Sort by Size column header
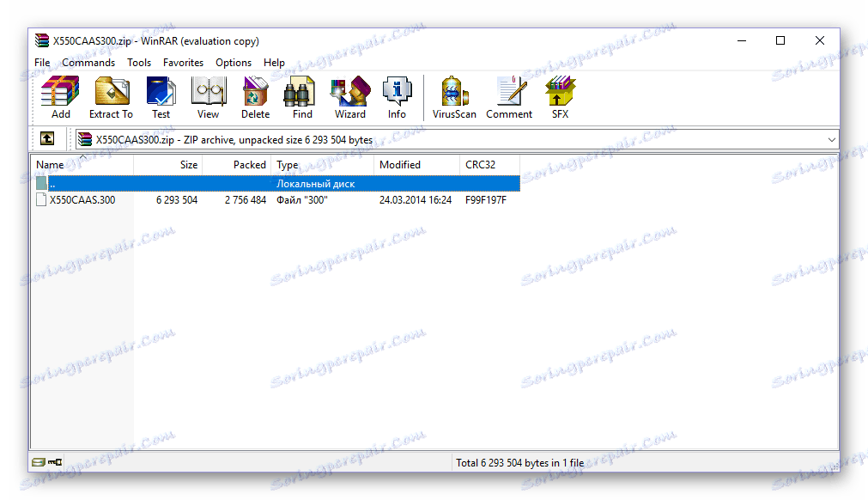This screenshot has height=500, width=868. point(168,165)
